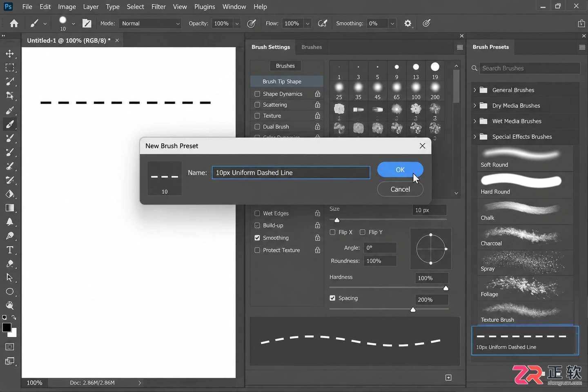Select the Crop tool in toolbar

click(10, 96)
